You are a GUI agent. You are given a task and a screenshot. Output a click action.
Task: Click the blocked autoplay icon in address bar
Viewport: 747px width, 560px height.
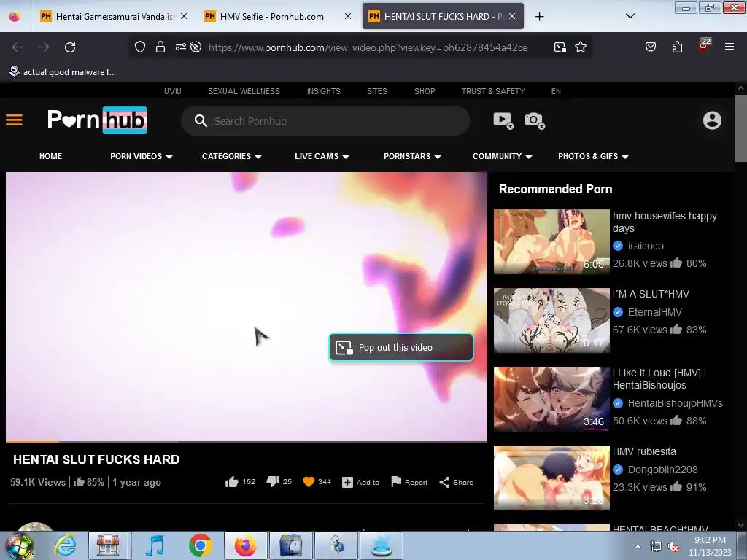coord(196,47)
